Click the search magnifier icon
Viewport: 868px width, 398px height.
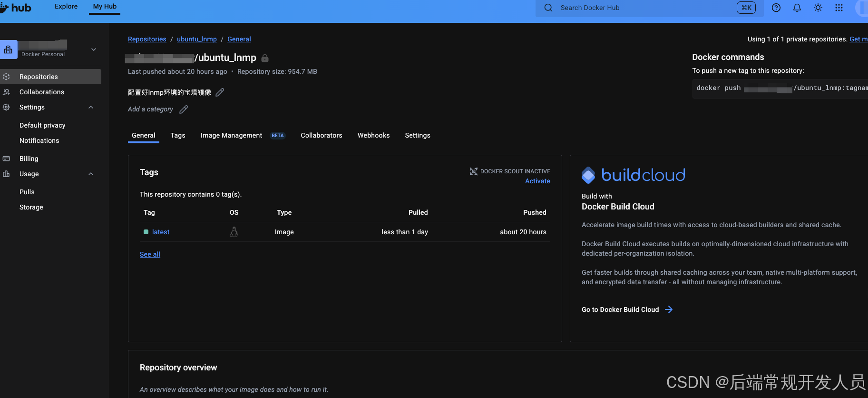(x=548, y=8)
